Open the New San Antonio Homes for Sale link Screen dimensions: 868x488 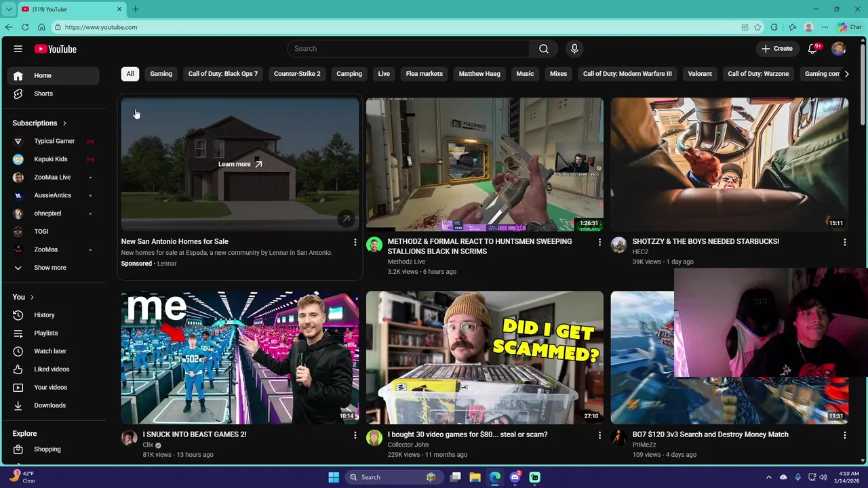point(174,241)
